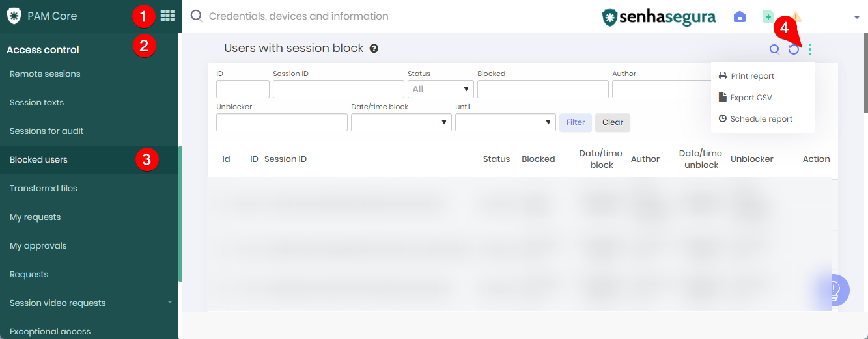Open the Date/time block dropdown
Screen dimensions: 868x339
coord(401,122)
